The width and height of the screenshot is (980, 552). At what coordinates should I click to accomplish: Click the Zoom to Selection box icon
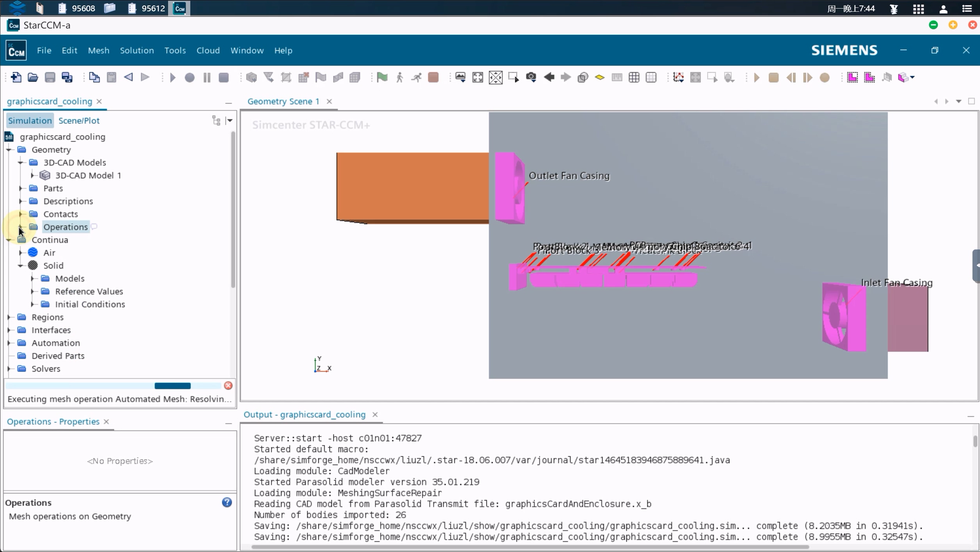pos(513,77)
